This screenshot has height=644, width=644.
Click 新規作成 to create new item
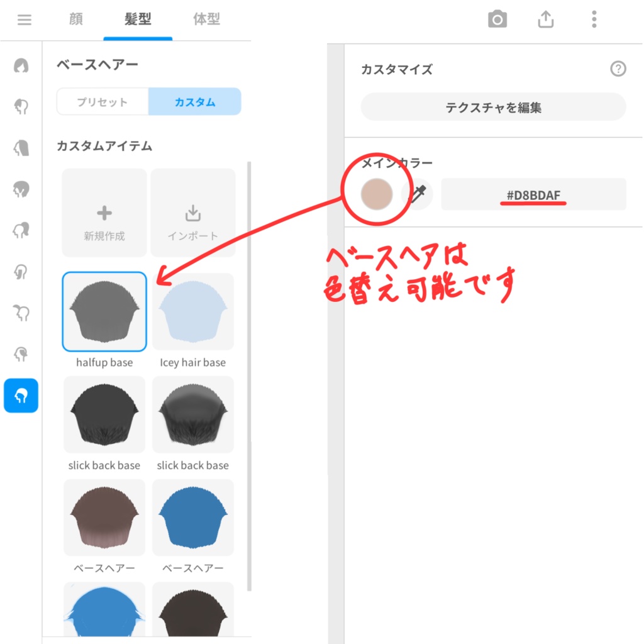104,212
